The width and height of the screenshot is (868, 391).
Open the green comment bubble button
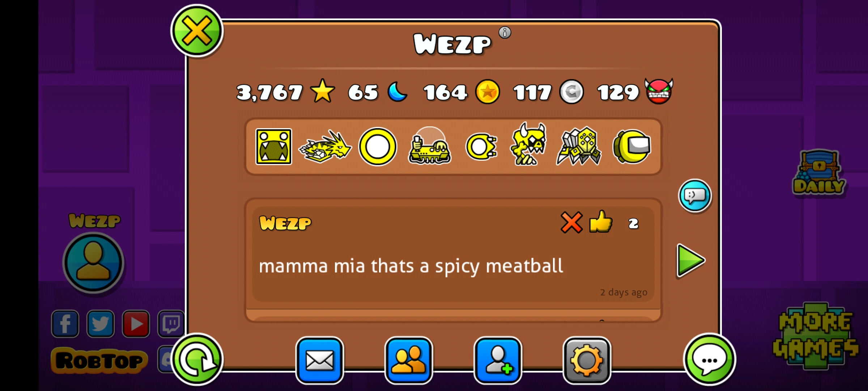(710, 360)
